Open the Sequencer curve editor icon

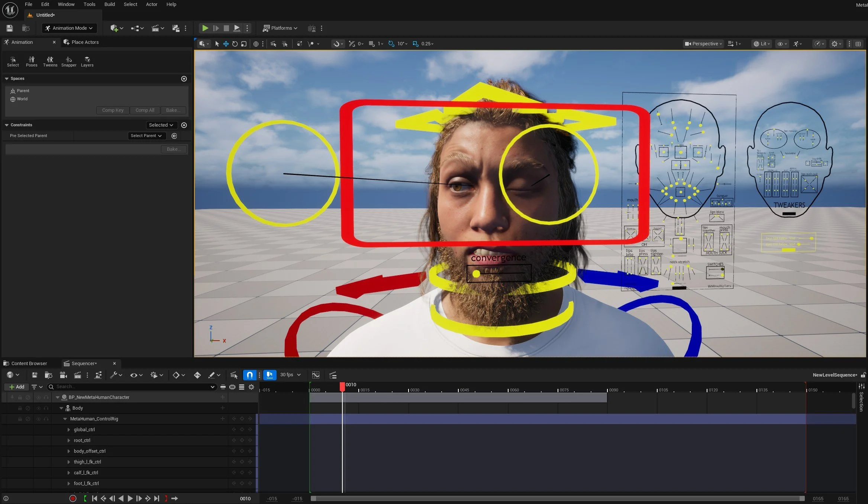coord(316,375)
